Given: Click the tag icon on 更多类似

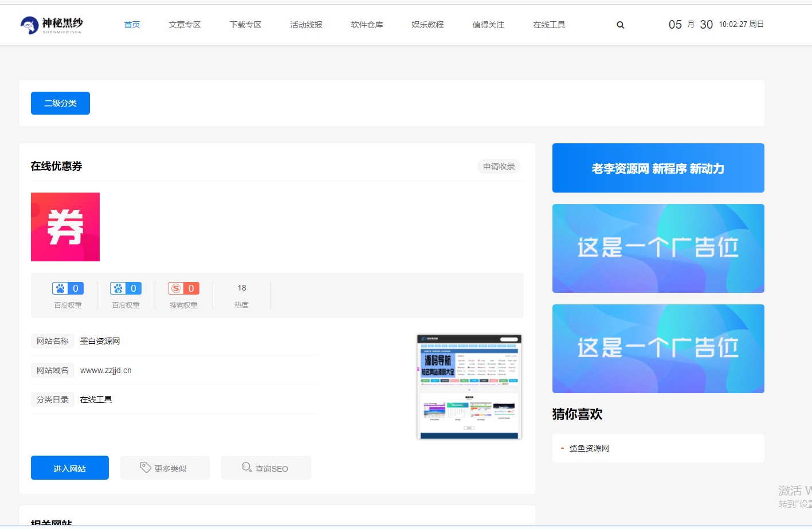Looking at the screenshot, I should (x=146, y=468).
